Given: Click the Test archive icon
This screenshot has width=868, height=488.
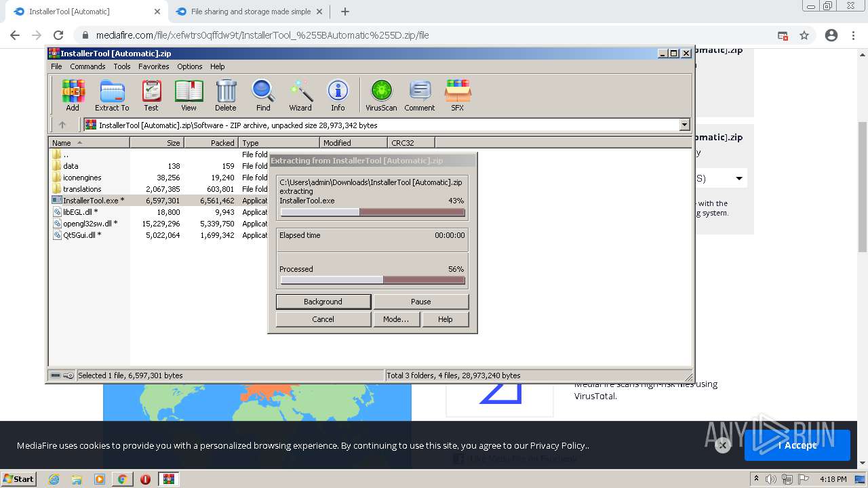Looking at the screenshot, I should [x=151, y=95].
